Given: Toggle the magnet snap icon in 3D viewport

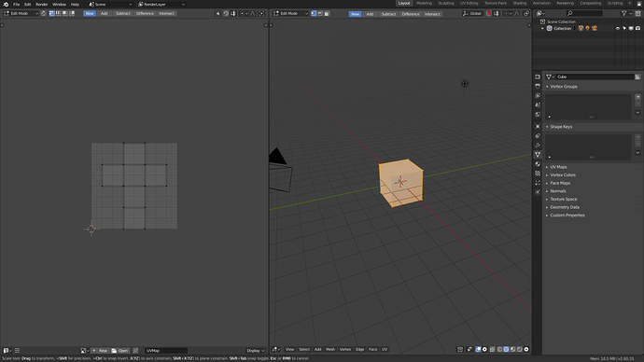Looking at the screenshot, I should (489, 14).
